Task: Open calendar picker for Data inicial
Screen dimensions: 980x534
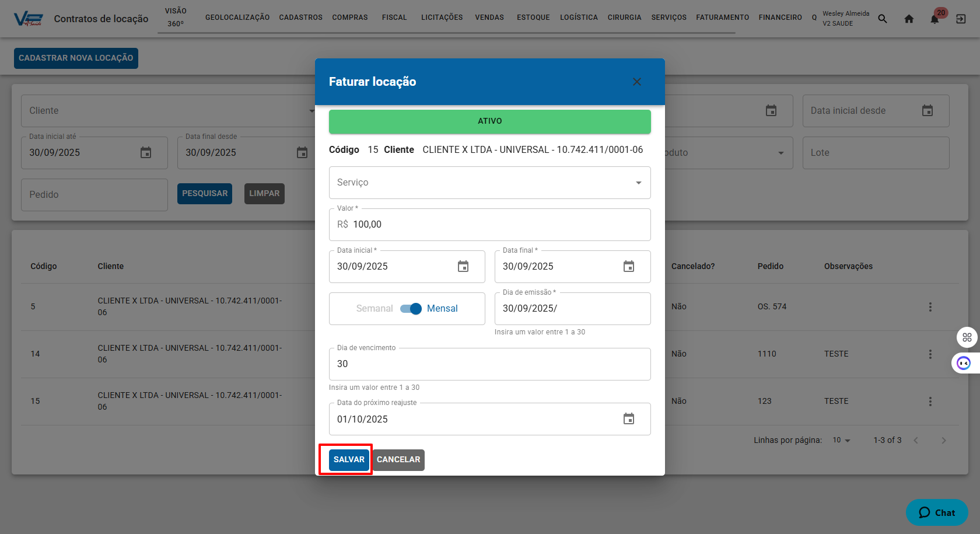Action: point(463,267)
